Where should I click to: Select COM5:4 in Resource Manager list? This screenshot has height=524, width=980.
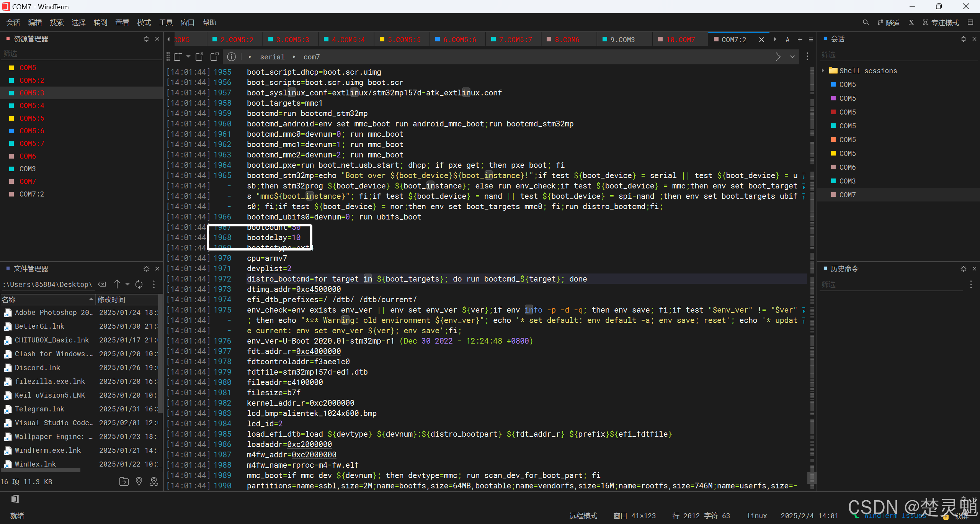[32, 106]
